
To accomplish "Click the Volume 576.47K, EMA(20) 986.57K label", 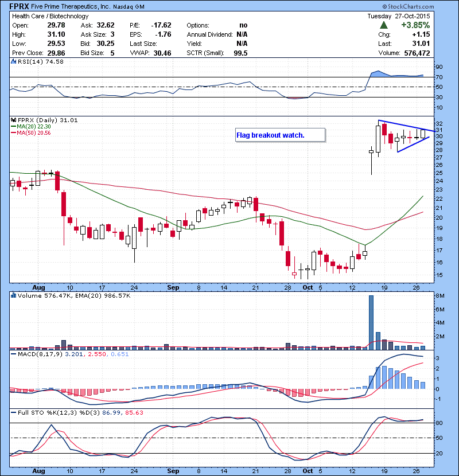I will [74, 295].
